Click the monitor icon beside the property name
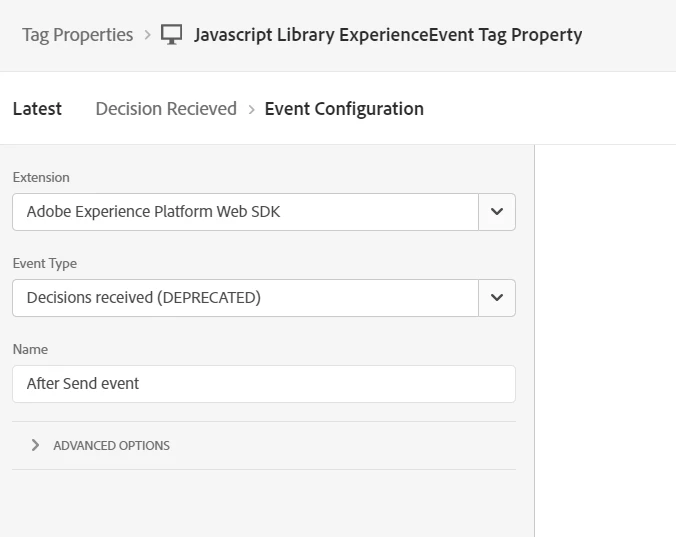This screenshot has height=537, width=676. tap(171, 35)
